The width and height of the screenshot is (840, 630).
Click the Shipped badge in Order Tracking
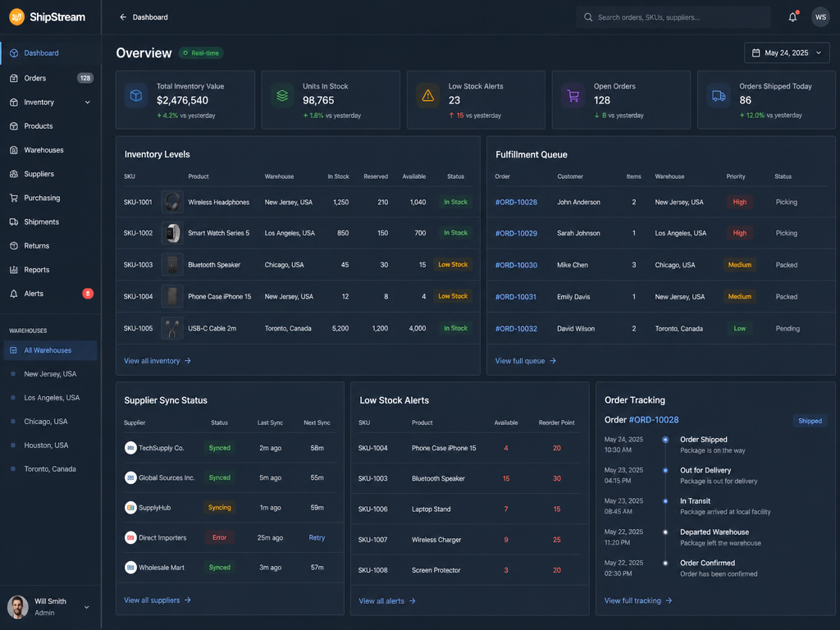tap(810, 421)
